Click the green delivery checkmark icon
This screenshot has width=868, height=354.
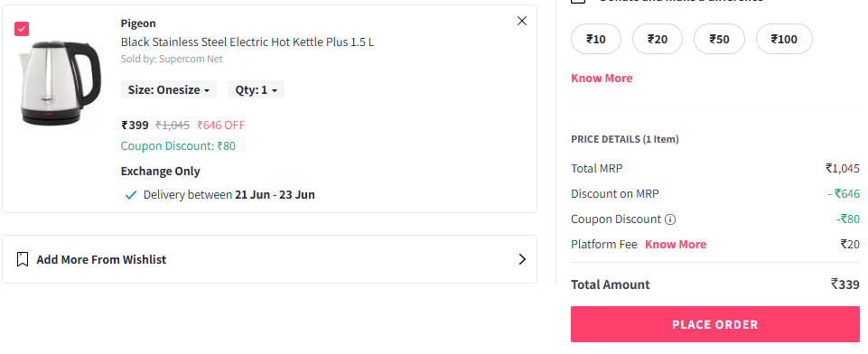tap(131, 195)
